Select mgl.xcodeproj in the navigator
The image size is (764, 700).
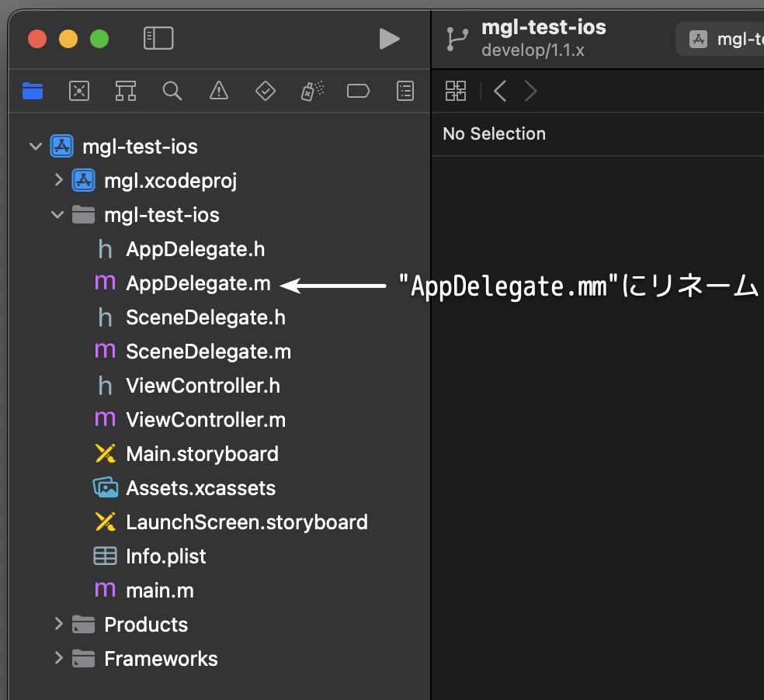[x=170, y=181]
